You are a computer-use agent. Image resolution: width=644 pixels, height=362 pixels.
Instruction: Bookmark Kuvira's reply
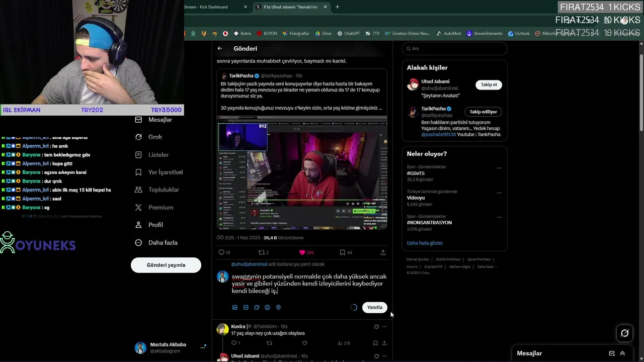(375, 343)
